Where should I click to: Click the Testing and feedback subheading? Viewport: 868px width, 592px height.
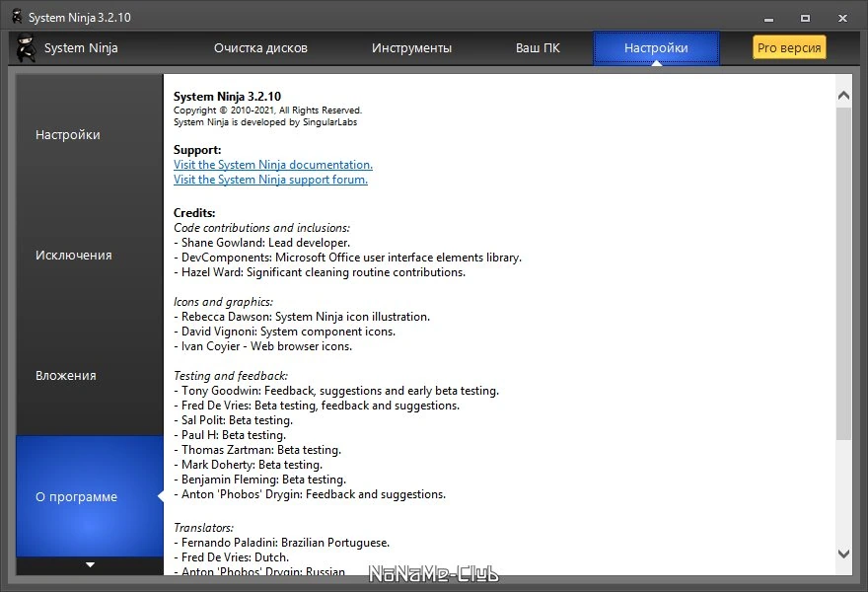231,376
